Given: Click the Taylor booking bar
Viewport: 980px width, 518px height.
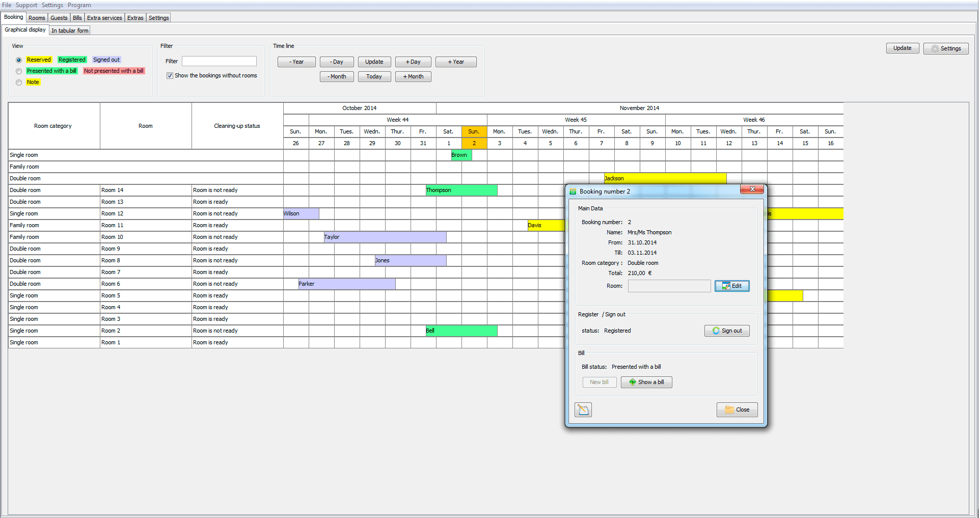Looking at the screenshot, I should click(385, 237).
